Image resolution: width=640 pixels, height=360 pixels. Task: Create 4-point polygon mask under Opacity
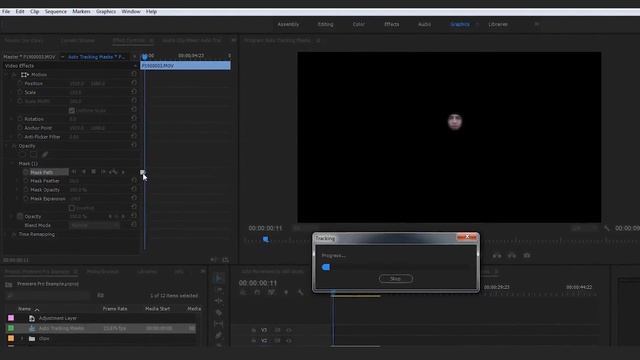tap(33, 155)
